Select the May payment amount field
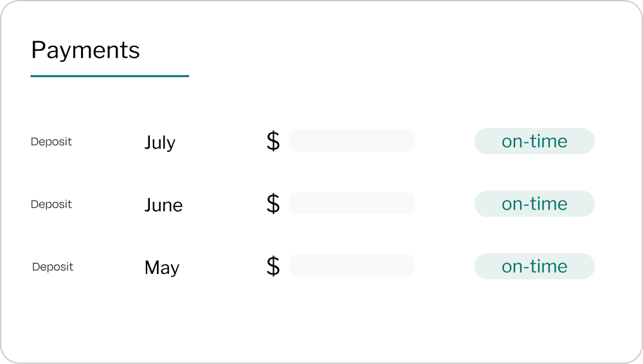The width and height of the screenshot is (643, 364). pos(352,265)
